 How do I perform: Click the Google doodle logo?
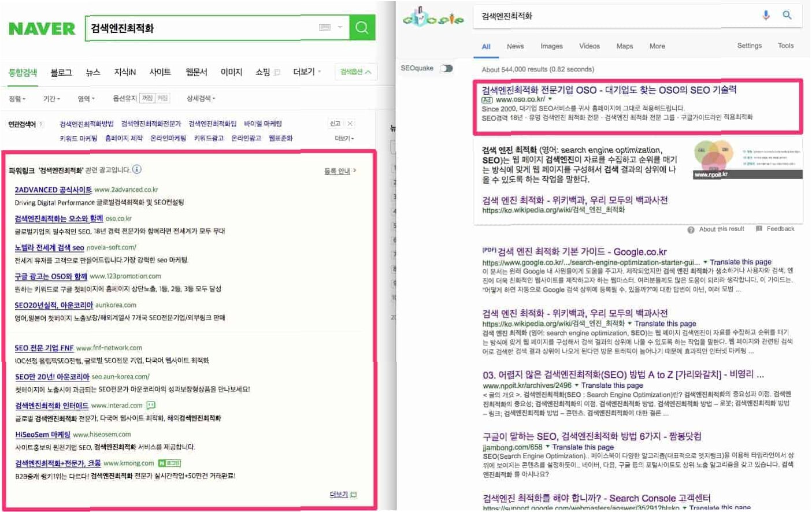pos(433,18)
